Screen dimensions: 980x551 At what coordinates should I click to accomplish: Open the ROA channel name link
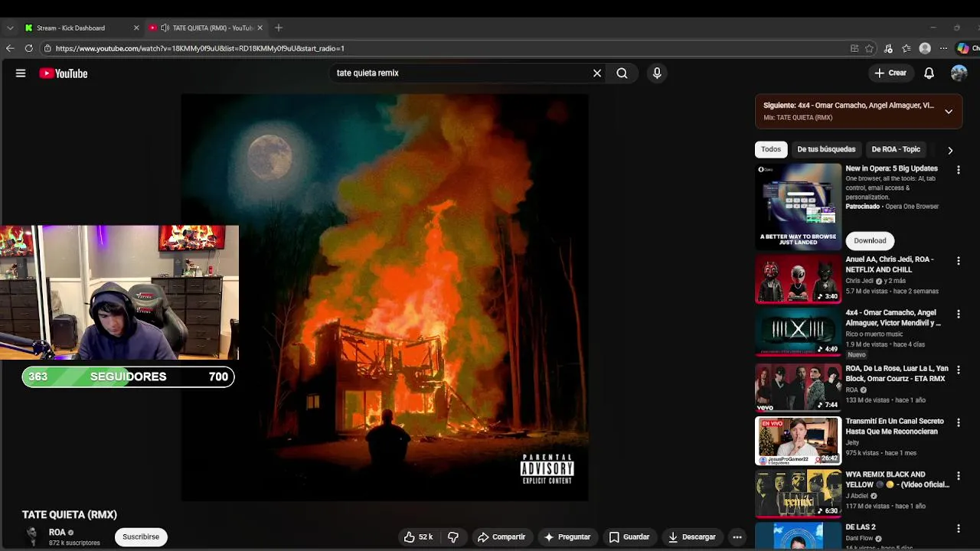(x=57, y=533)
